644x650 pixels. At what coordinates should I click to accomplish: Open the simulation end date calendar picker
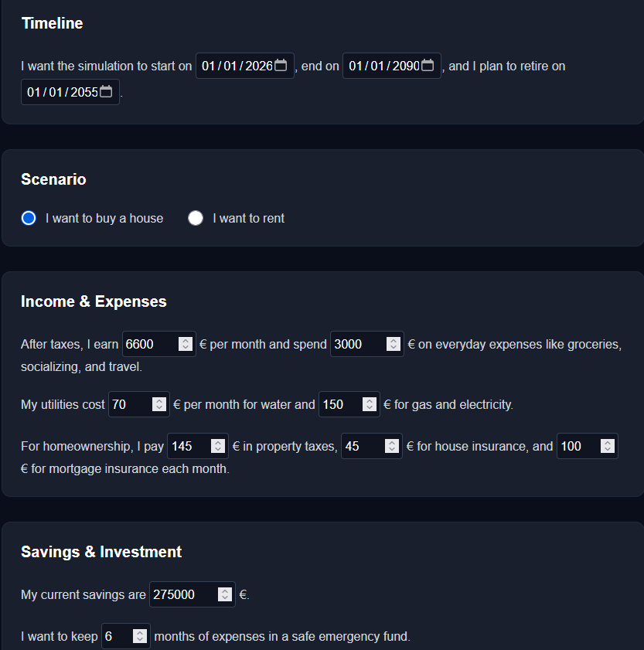click(x=428, y=66)
